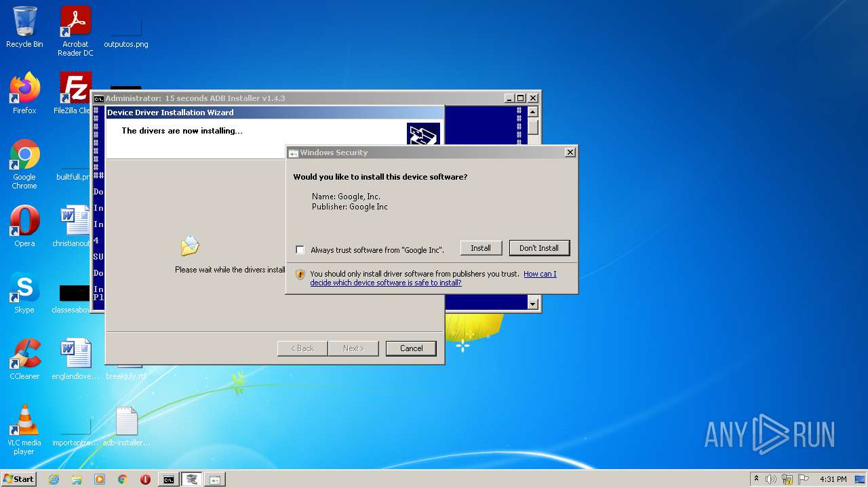Open Internet Explorer in taskbar
Viewport: 868px width, 488px height.
coord(54,479)
